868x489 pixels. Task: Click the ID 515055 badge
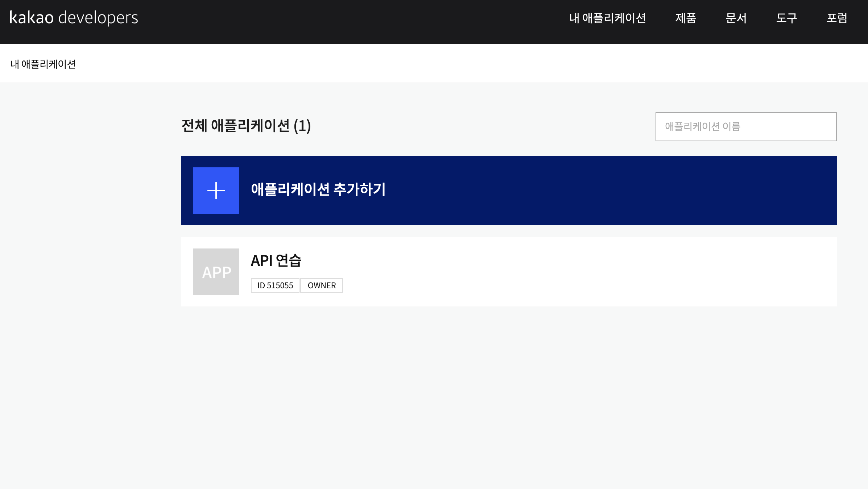pos(275,285)
